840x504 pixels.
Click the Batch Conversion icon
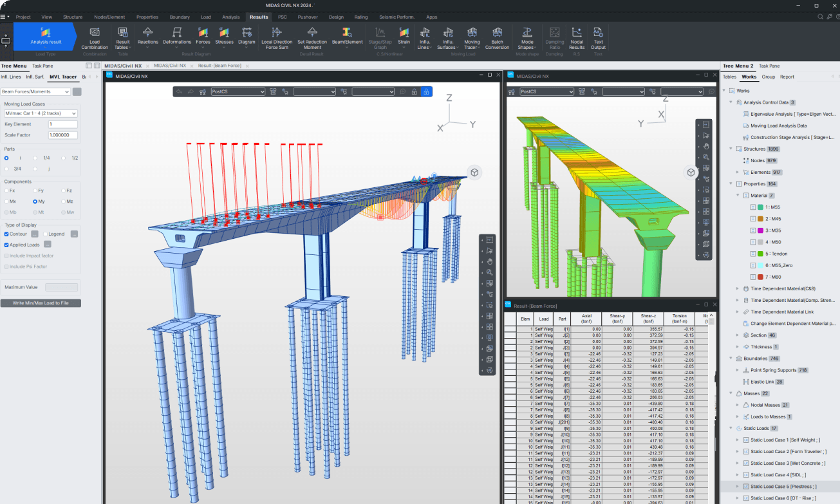coord(497,38)
